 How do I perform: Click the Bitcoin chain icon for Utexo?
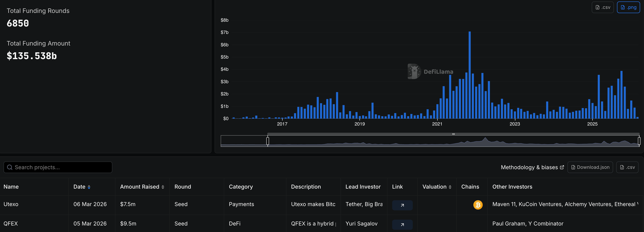click(478, 205)
